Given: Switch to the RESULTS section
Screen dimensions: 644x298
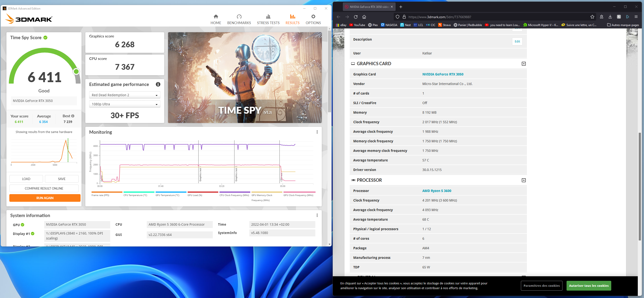Looking at the screenshot, I should click(293, 20).
